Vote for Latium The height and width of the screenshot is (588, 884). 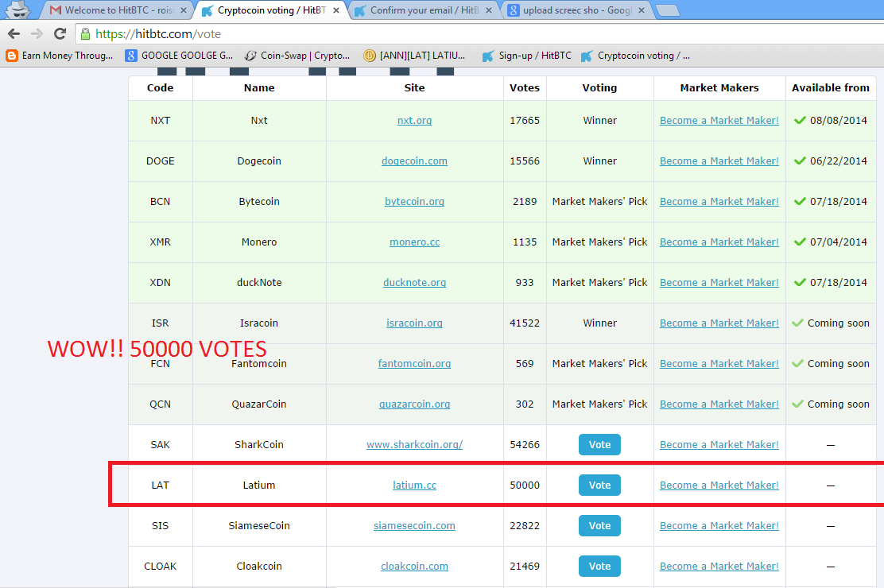[599, 485]
